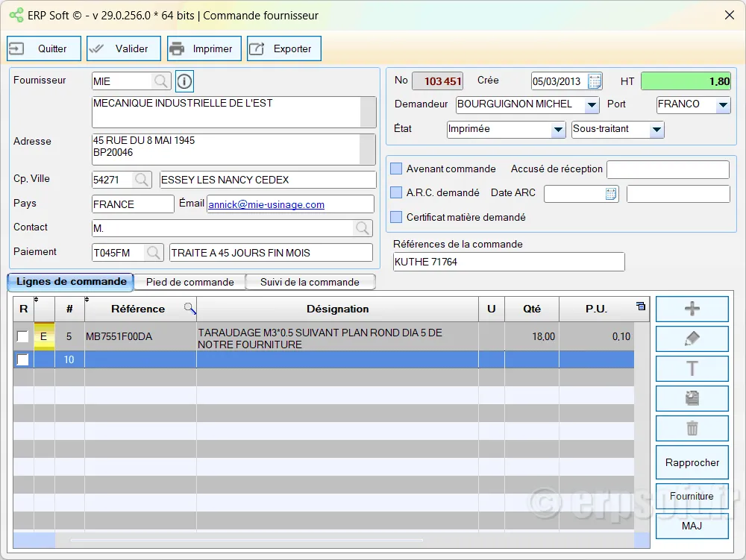
Task: Click the Valider button
Action: coord(123,48)
